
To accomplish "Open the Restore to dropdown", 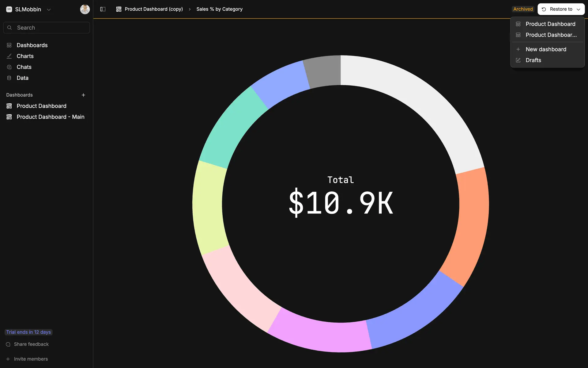I will tap(561, 9).
